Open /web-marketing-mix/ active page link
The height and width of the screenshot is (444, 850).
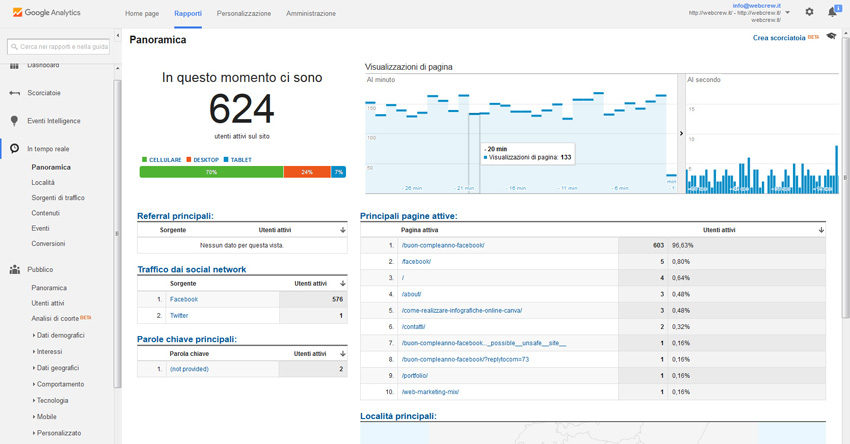tap(430, 392)
